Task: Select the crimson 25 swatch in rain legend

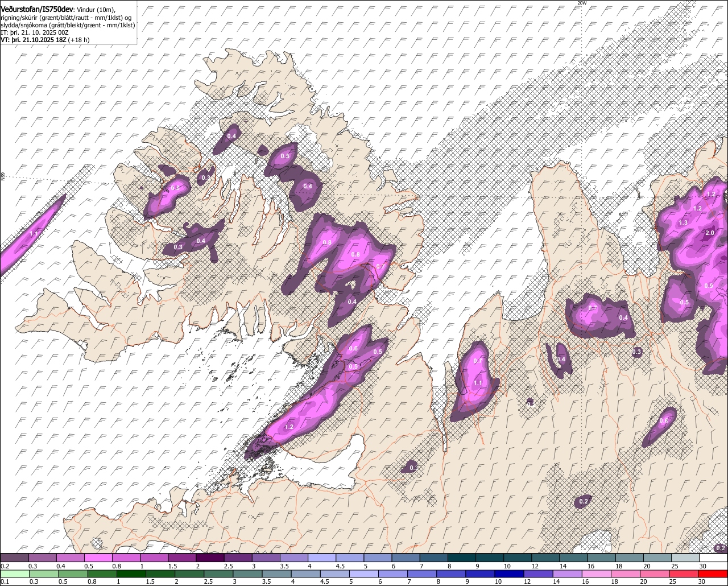Action: 684,573
